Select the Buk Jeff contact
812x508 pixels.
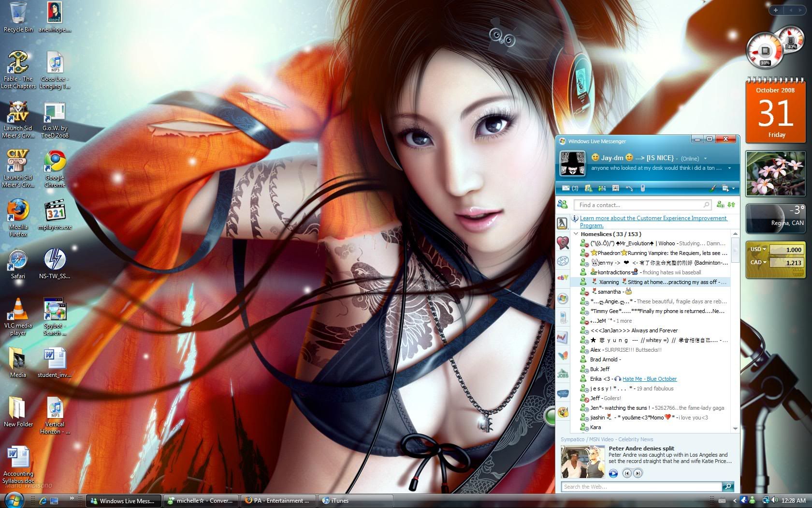click(651, 369)
